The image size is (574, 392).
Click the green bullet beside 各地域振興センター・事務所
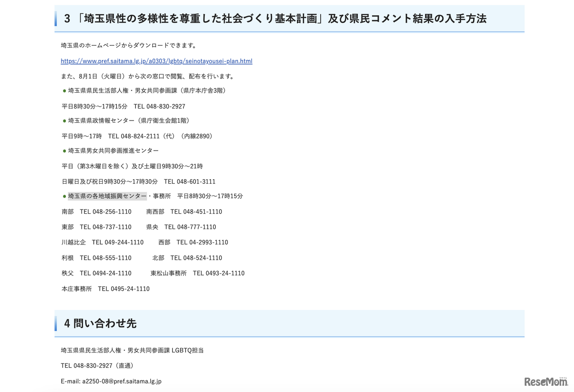click(64, 196)
